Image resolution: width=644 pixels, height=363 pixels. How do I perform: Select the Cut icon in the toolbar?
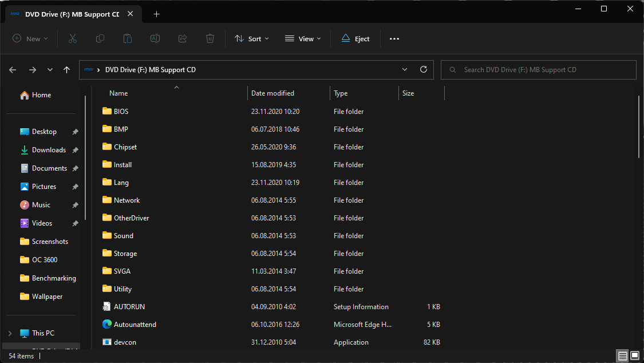coord(72,38)
